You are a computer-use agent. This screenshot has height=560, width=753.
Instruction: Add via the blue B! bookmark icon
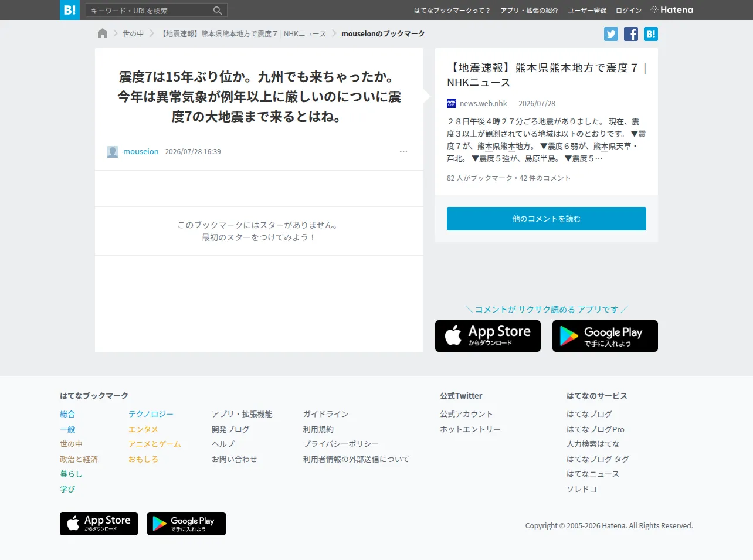coord(651,34)
